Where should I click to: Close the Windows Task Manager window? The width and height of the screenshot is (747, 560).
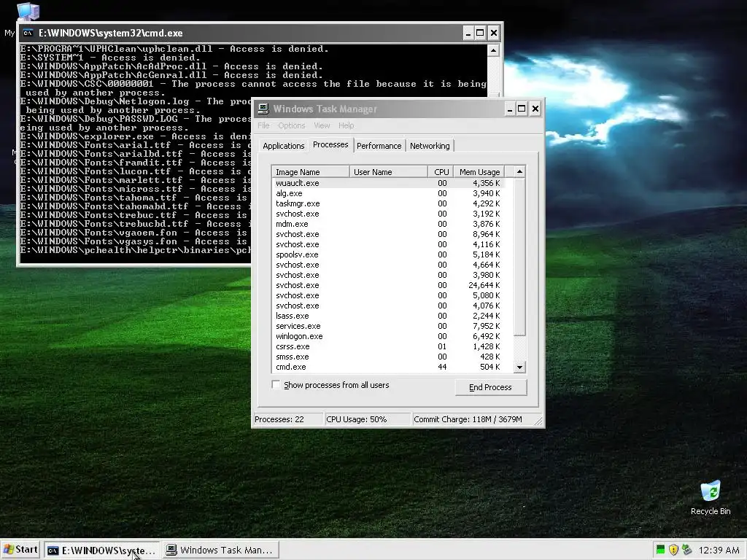click(x=535, y=109)
